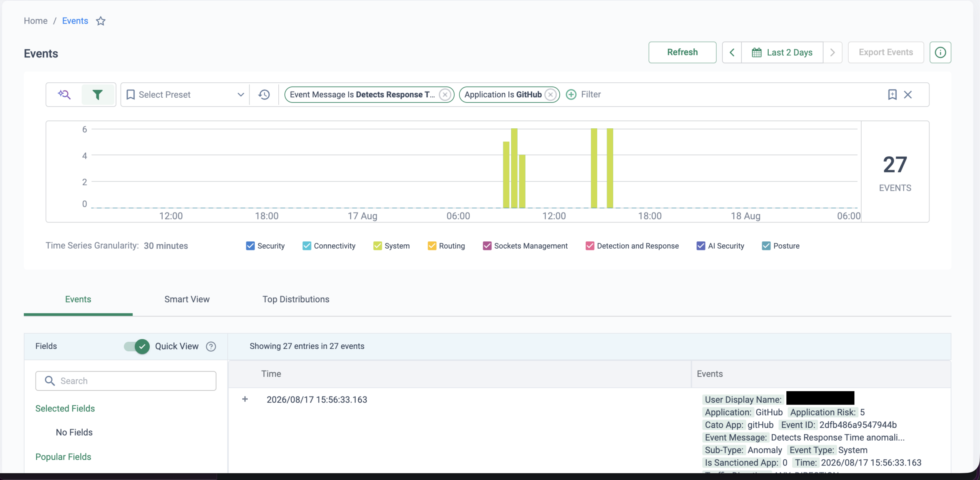Uncheck the Sockets Management checkbox
Screen dimensions: 980x480
(x=487, y=246)
